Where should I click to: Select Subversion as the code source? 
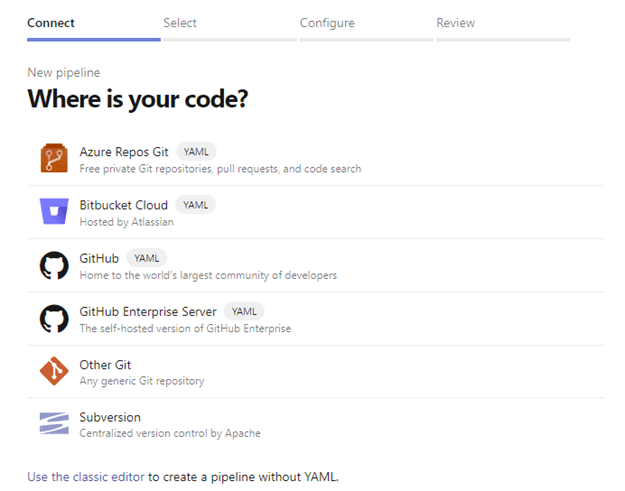pos(110,417)
